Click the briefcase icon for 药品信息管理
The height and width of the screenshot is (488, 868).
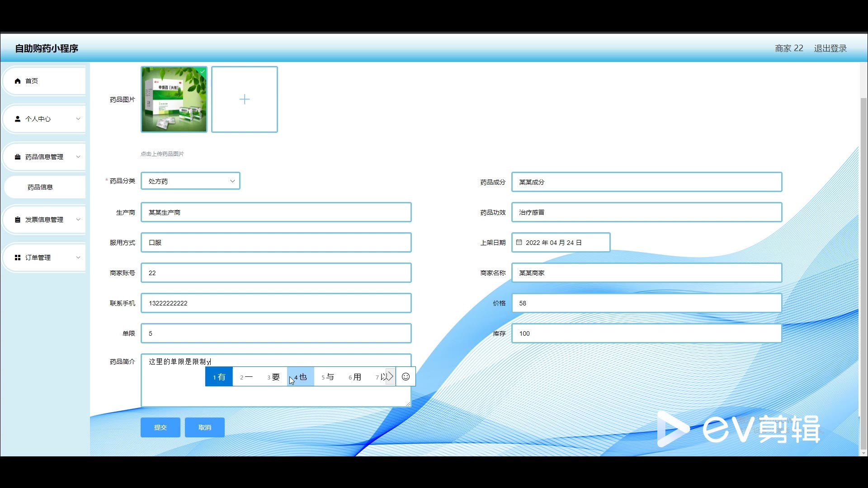[18, 157]
